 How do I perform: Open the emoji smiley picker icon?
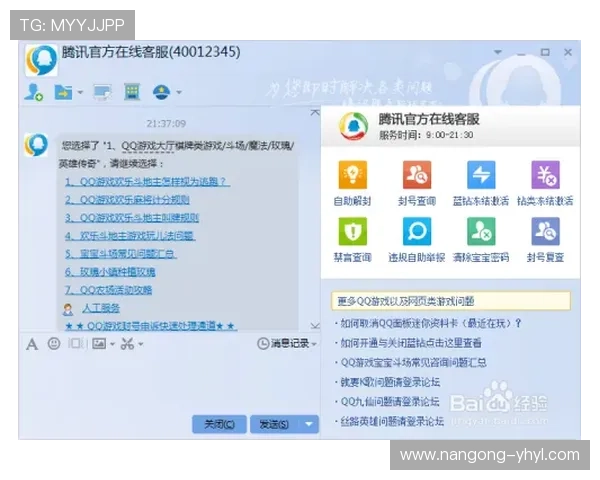(x=54, y=344)
